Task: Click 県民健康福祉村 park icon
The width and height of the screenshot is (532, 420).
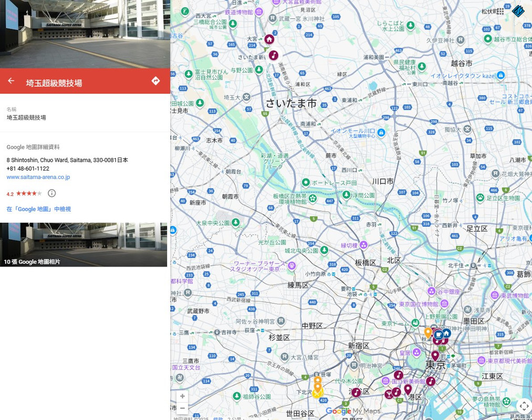Action: click(x=422, y=66)
